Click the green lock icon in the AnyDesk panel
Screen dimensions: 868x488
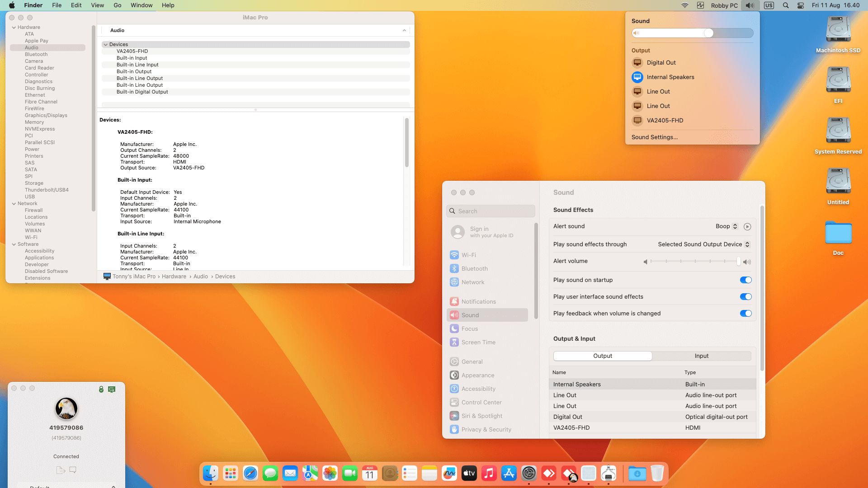pos(101,389)
